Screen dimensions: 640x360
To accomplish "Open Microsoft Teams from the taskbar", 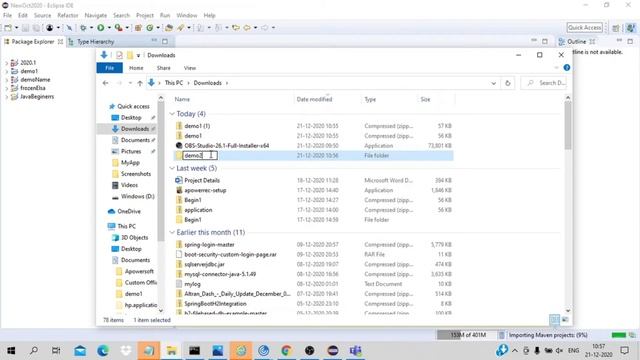I will click(356, 350).
